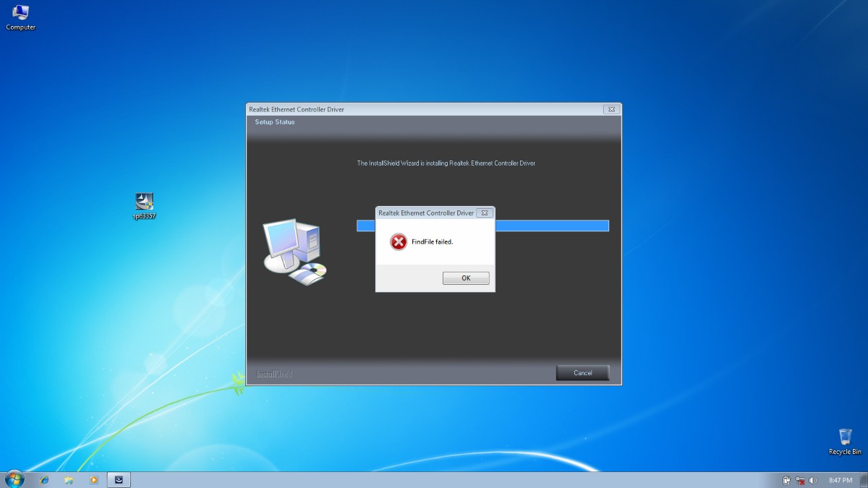Click the Show desktop strip
The height and width of the screenshot is (488, 868).
[x=864, y=480]
